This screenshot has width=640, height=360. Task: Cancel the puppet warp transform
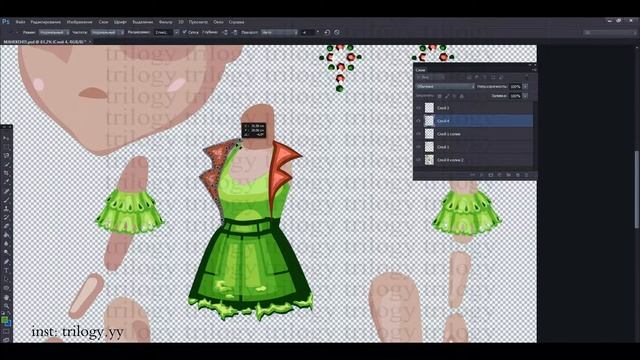point(337,32)
